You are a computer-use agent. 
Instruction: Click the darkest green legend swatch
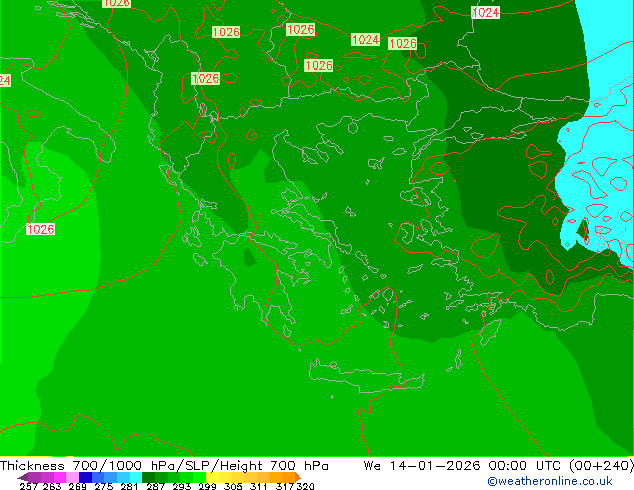(x=148, y=477)
